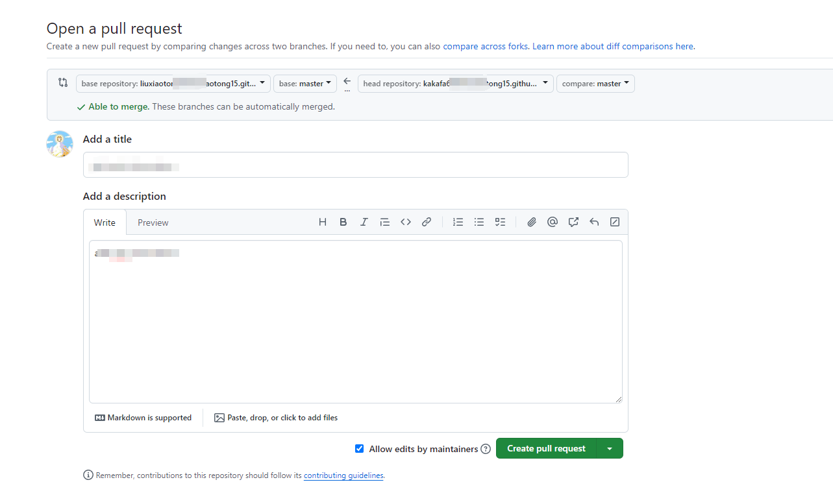Image resolution: width=833 pixels, height=504 pixels.
Task: Click the paperclip attach files icon
Action: point(532,222)
